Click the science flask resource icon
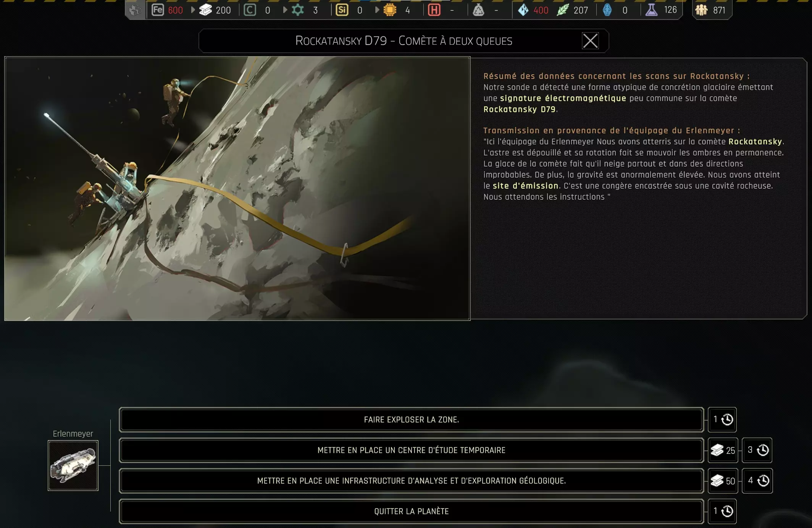This screenshot has width=812, height=528. click(651, 10)
